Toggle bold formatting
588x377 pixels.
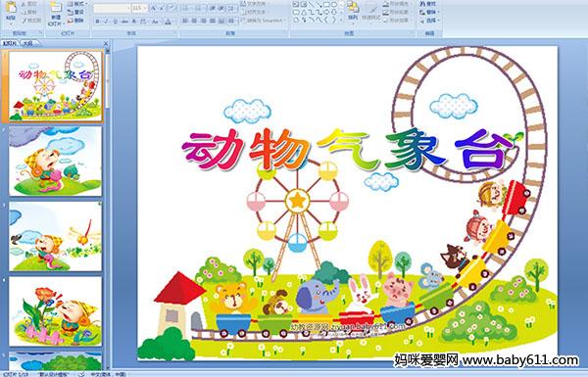tap(97, 22)
